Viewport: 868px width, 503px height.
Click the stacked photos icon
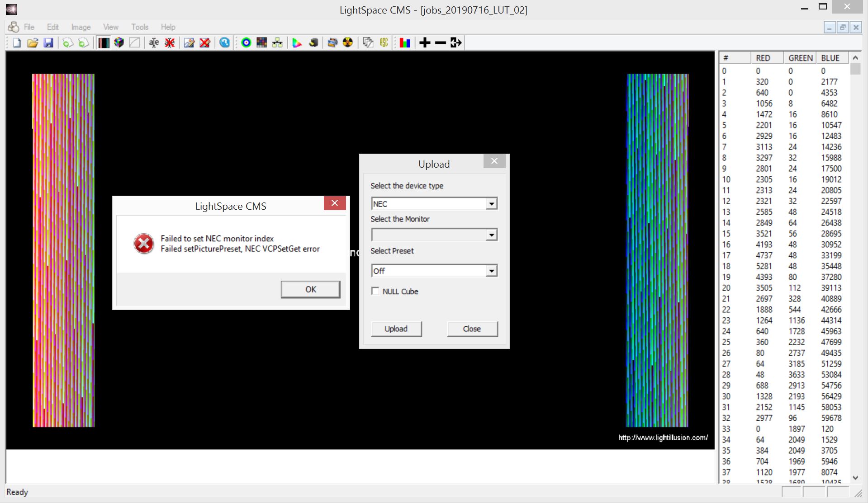click(332, 43)
